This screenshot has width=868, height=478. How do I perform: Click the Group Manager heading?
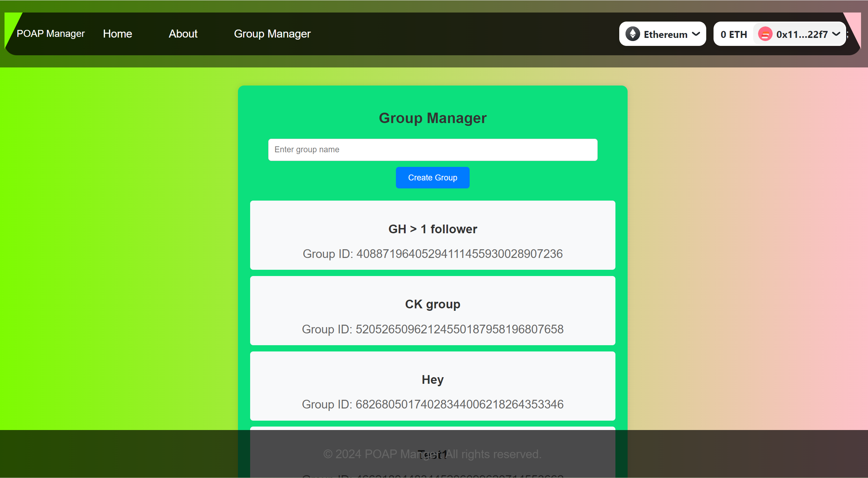(x=432, y=118)
